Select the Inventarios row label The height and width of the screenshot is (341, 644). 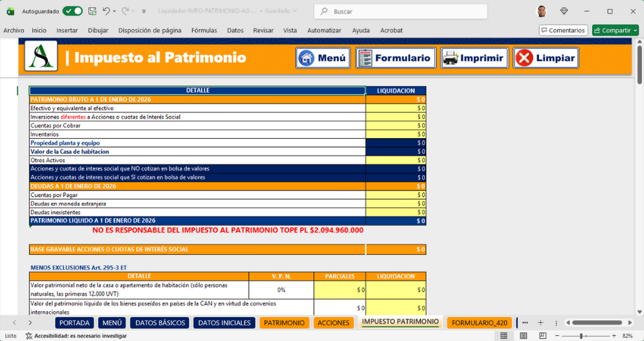click(44, 134)
